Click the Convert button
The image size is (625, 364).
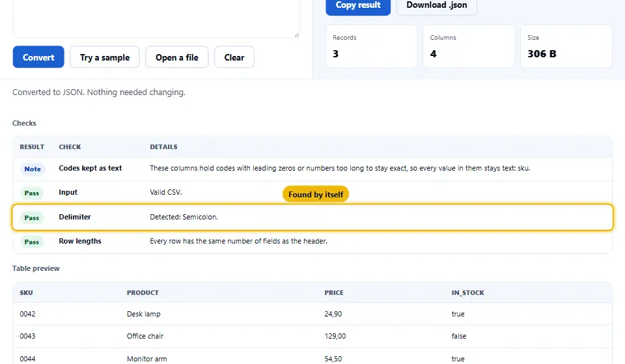click(x=38, y=57)
